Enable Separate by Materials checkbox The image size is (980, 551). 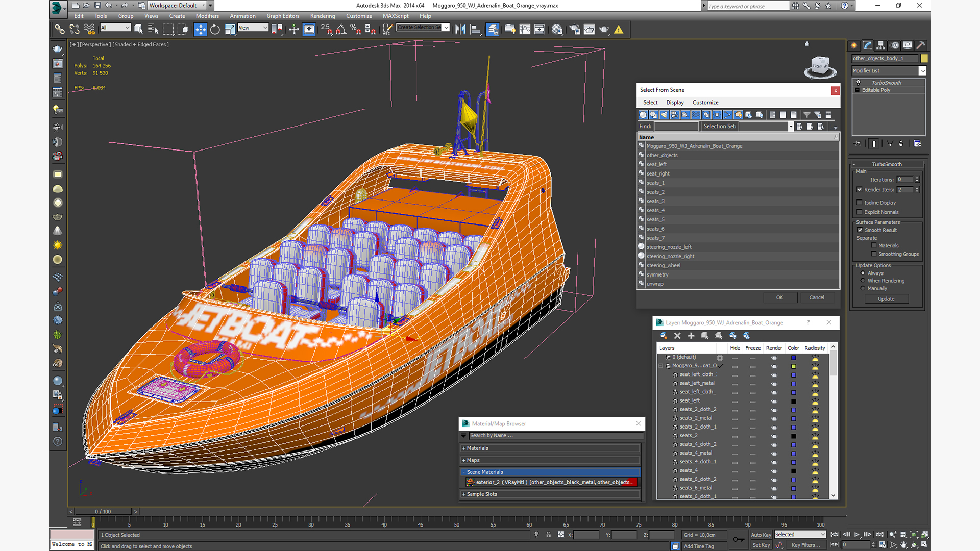tap(874, 246)
